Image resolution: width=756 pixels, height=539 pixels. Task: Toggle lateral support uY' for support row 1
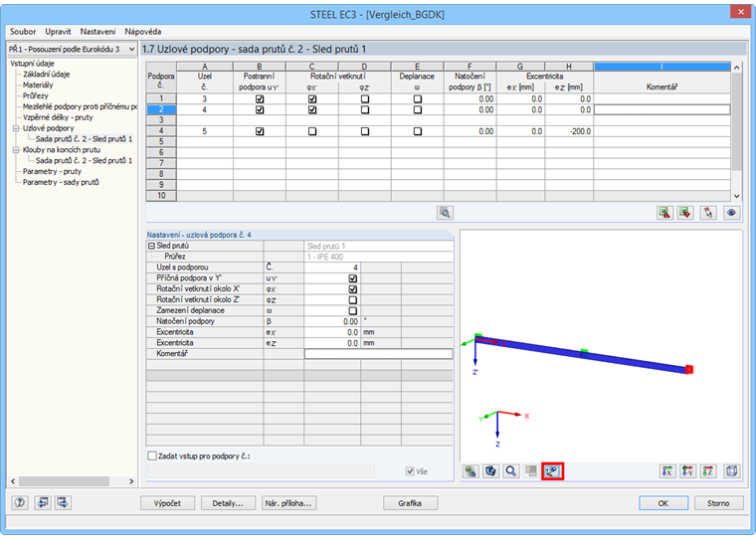(x=260, y=98)
